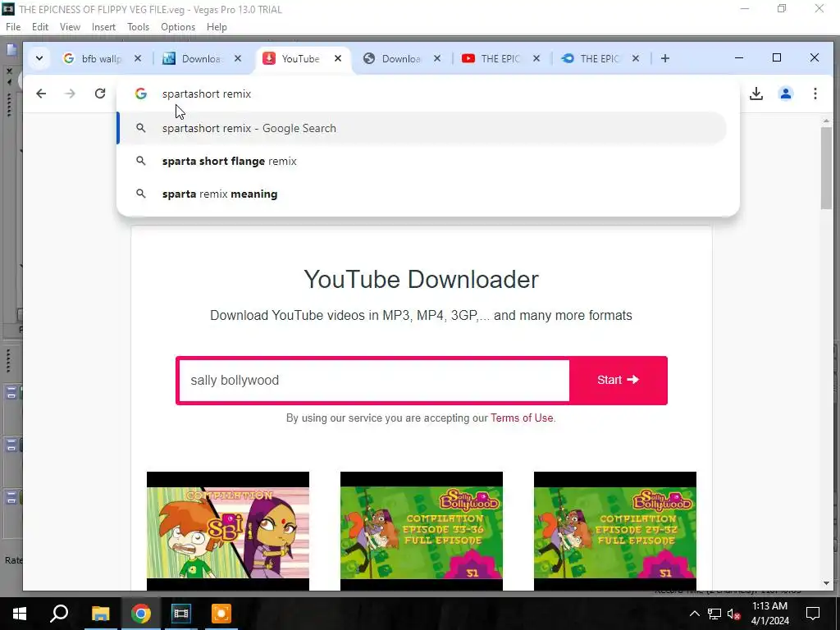Screen dimensions: 840x630
Task: Click the scrollbar up arrow
Action: tap(826, 121)
